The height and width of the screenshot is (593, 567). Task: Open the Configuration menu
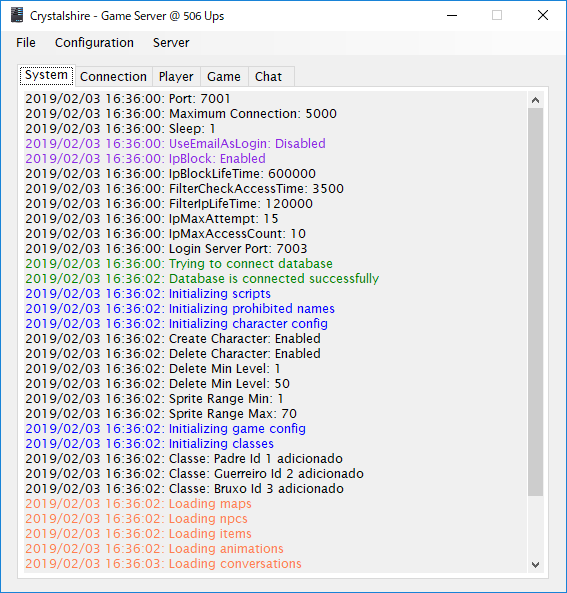click(94, 43)
